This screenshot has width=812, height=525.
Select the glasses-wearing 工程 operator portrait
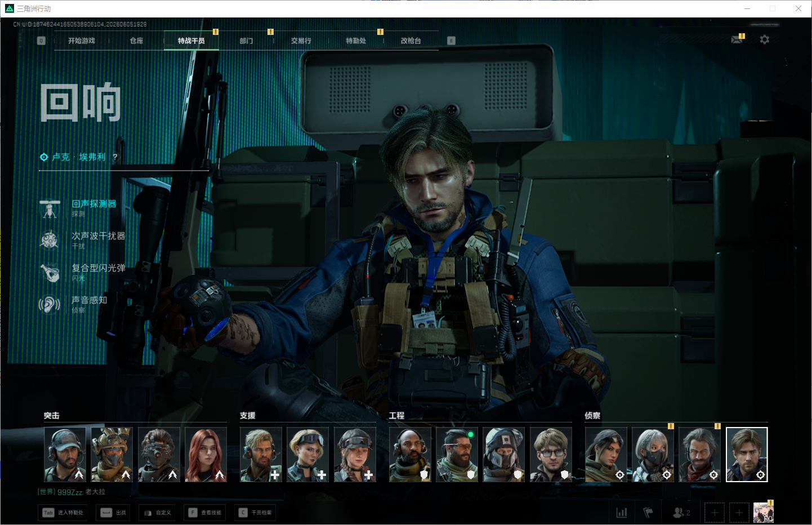pyautogui.click(x=551, y=455)
